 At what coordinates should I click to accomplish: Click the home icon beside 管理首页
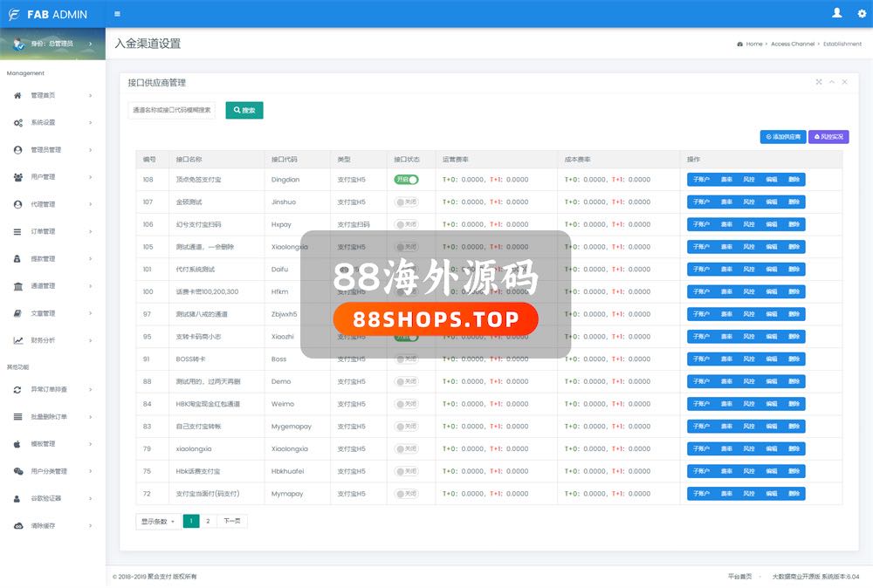[x=17, y=95]
